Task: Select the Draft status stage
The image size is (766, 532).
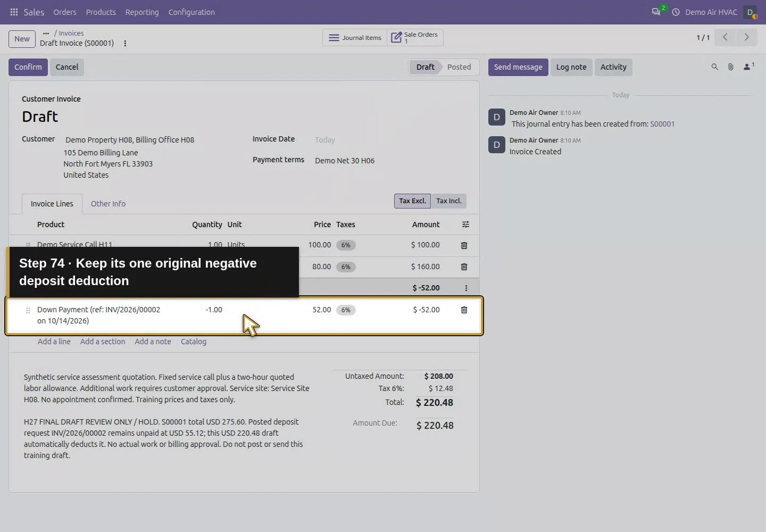Action: click(425, 67)
